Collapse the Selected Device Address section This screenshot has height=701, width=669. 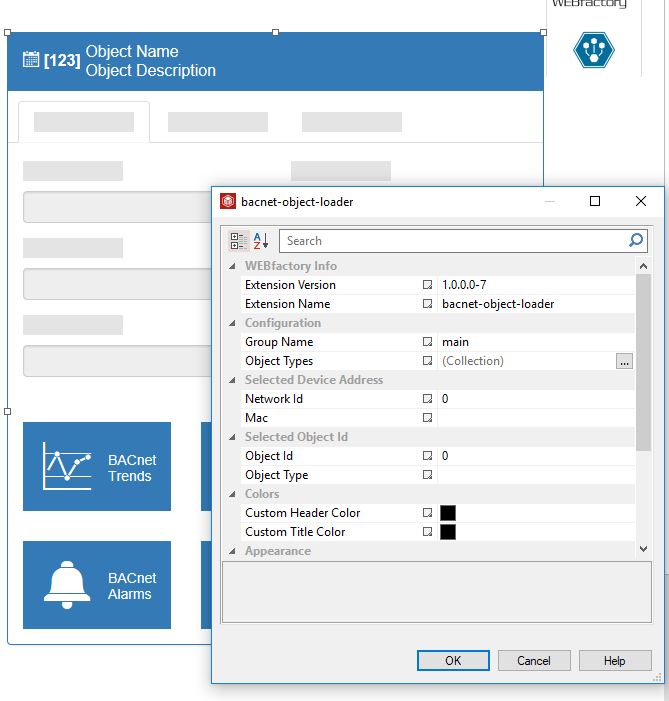pos(234,380)
